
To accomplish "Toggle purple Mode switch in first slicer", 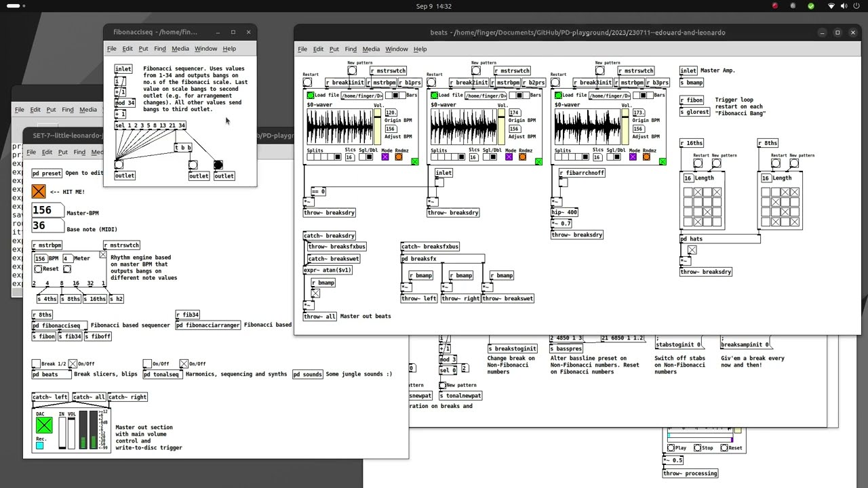I will coord(385,157).
